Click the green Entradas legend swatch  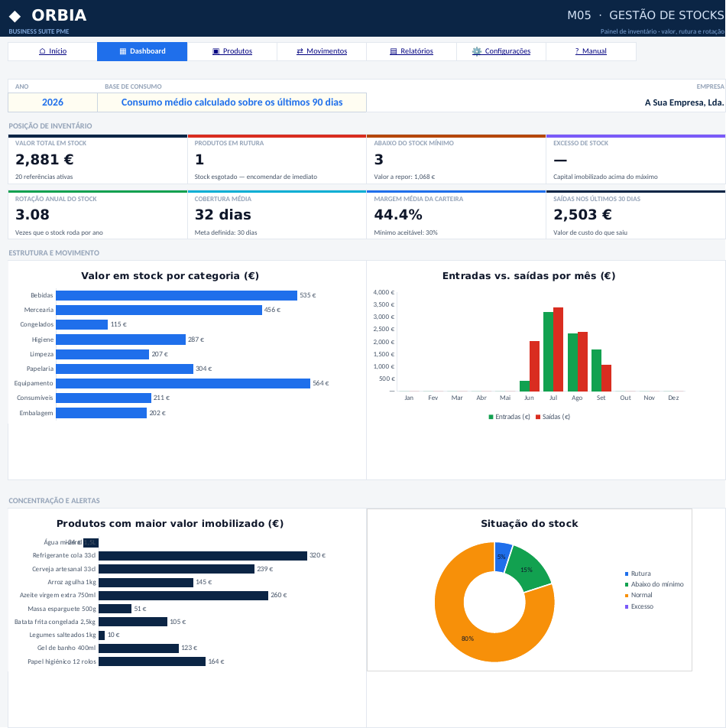coord(491,417)
